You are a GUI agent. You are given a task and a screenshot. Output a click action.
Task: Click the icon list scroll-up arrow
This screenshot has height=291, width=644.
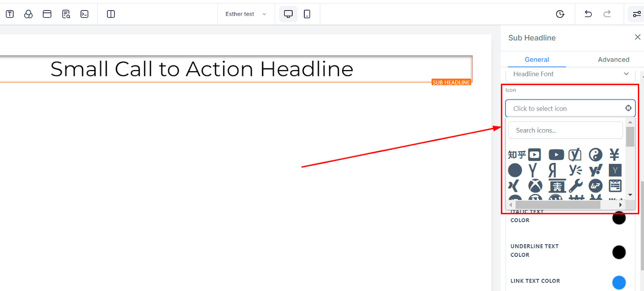[630, 122]
